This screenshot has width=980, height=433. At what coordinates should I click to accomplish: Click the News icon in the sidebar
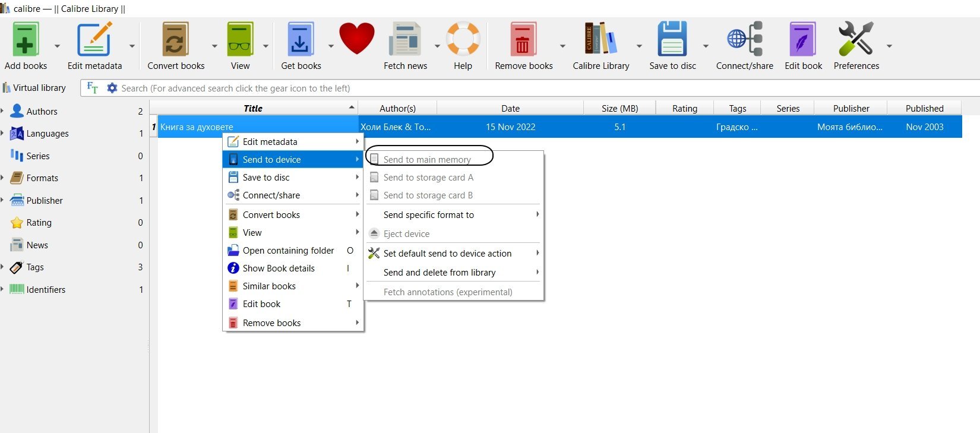tap(17, 245)
